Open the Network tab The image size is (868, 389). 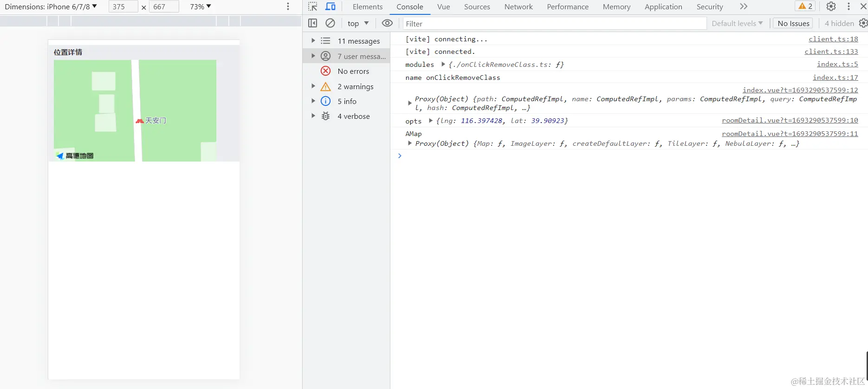[518, 6]
